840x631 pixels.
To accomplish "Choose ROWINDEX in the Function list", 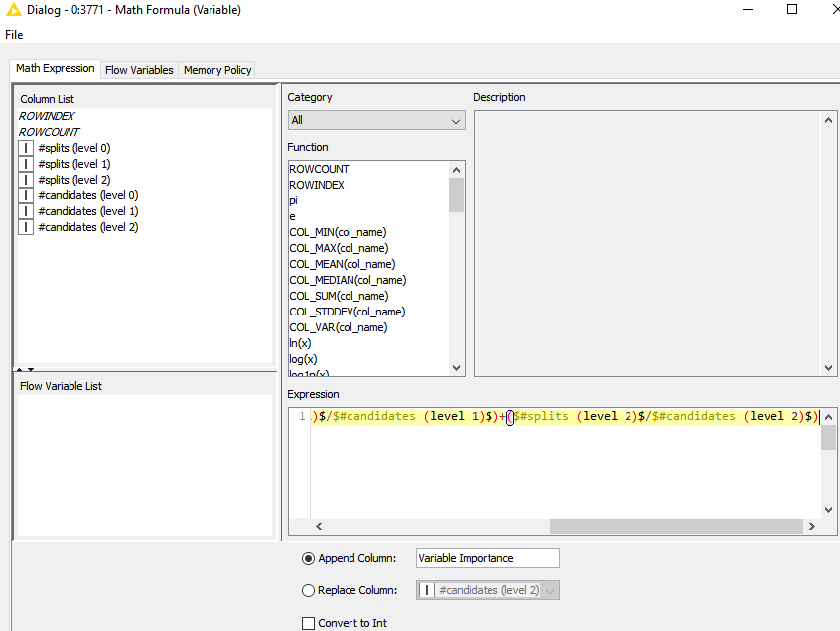I will pyautogui.click(x=317, y=185).
